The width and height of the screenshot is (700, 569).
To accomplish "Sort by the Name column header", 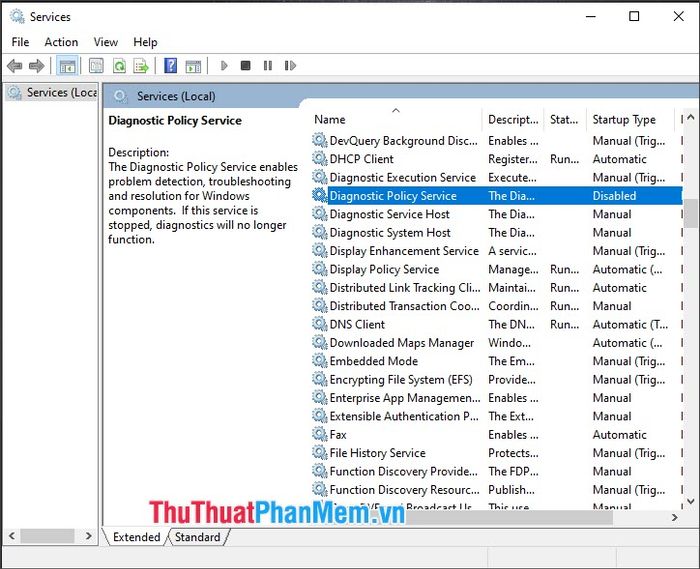I will click(396, 119).
